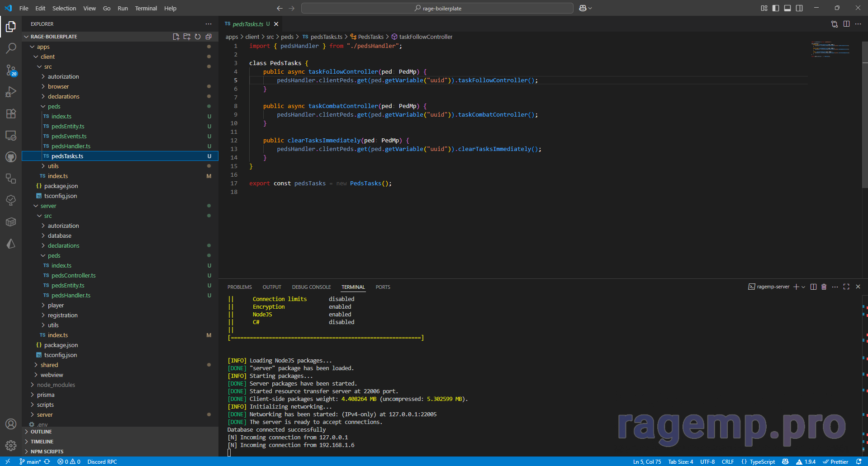Refresh the Explorer file tree
Screen dimensions: 868x466
coord(198,37)
